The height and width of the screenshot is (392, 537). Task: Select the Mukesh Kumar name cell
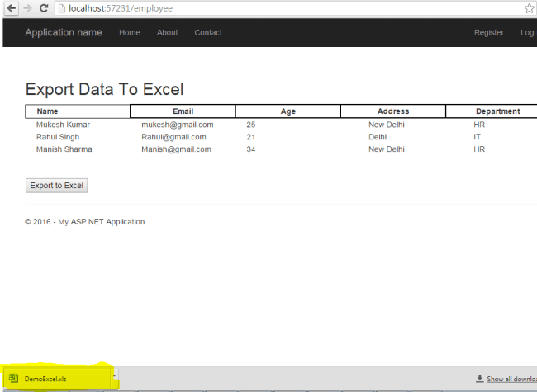click(x=63, y=125)
